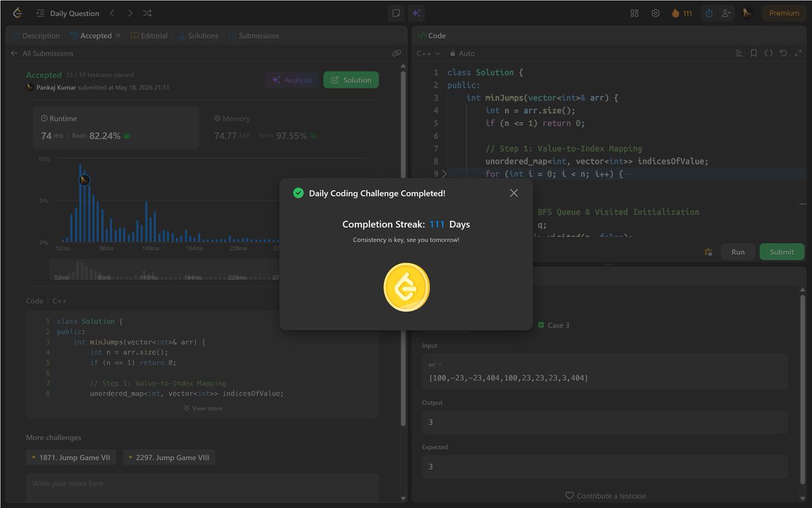Click the green Accepted status heading
This screenshot has height=508, width=812.
pyautogui.click(x=44, y=75)
